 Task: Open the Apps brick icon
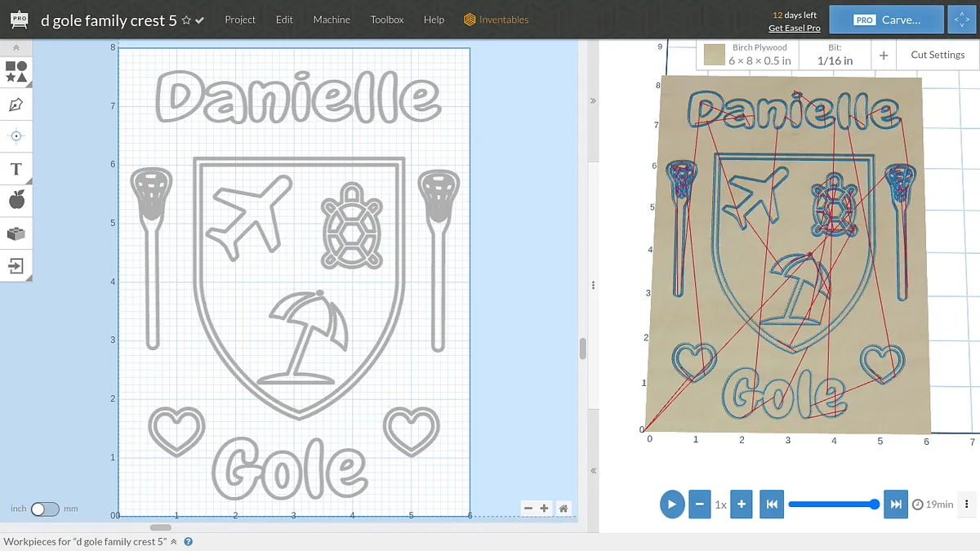[16, 233]
